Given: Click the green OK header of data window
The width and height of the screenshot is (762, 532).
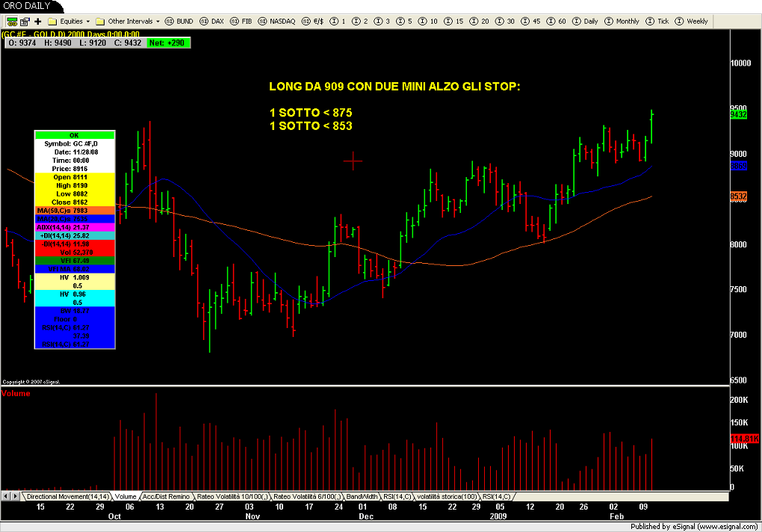Looking at the screenshot, I should tap(74, 135).
